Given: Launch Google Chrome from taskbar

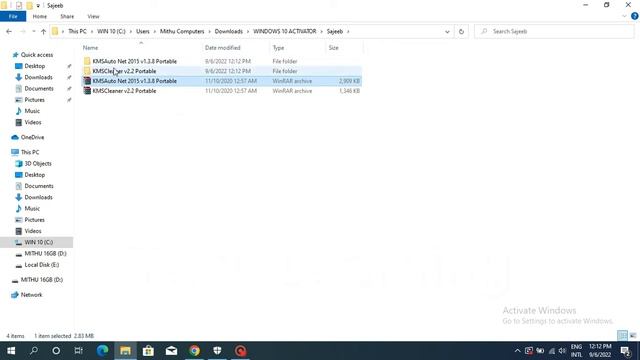Looking at the screenshot, I should pos(194,351).
